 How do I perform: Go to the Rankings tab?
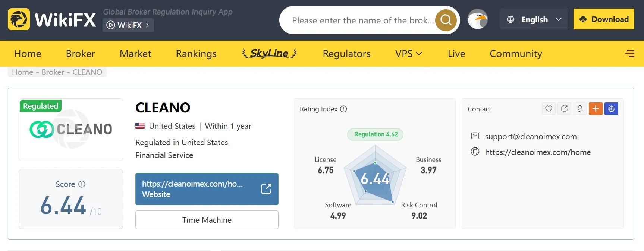click(196, 54)
